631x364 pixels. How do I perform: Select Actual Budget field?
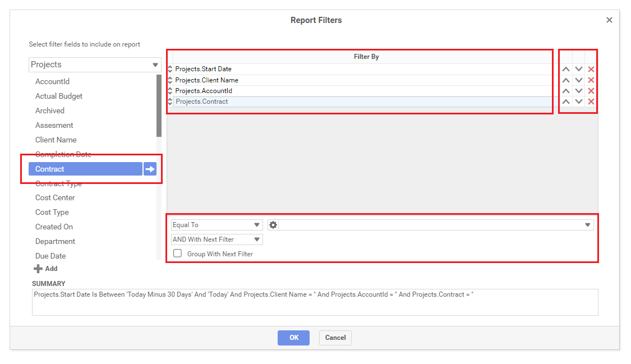(x=59, y=96)
